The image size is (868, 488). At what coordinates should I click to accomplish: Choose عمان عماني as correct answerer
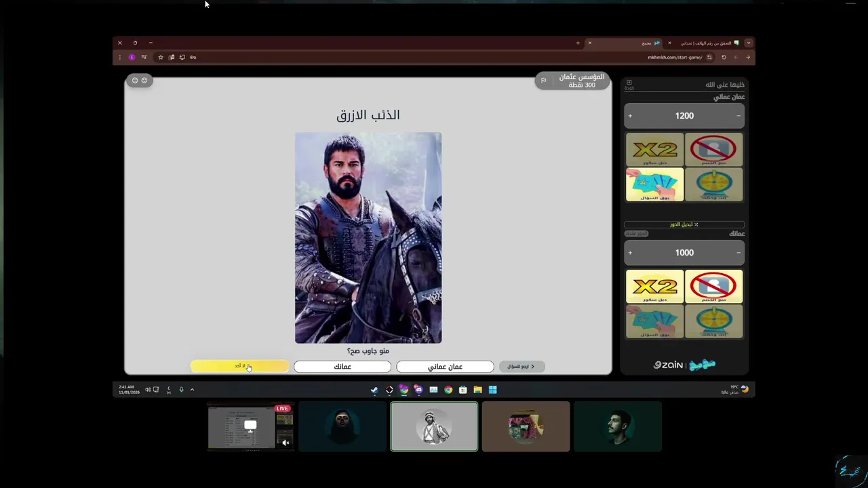click(445, 367)
